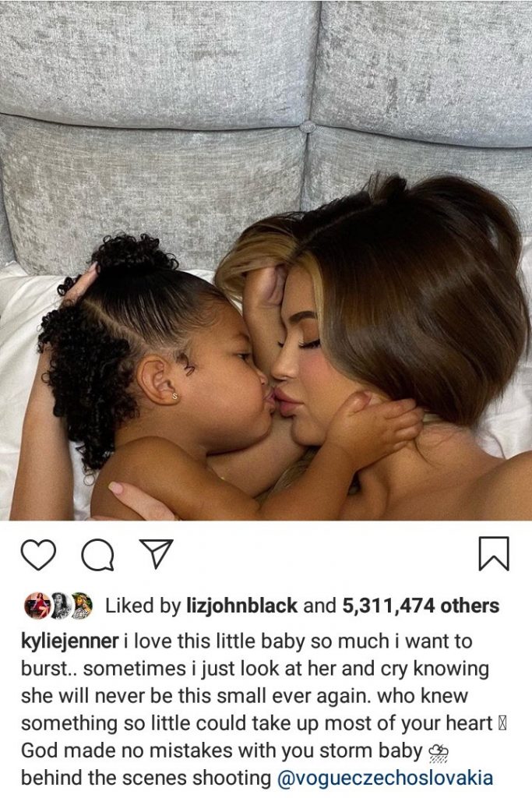Viewport: 532px width, 798px height.
Task: Share the post using the paper plane icon
Action: 156,553
